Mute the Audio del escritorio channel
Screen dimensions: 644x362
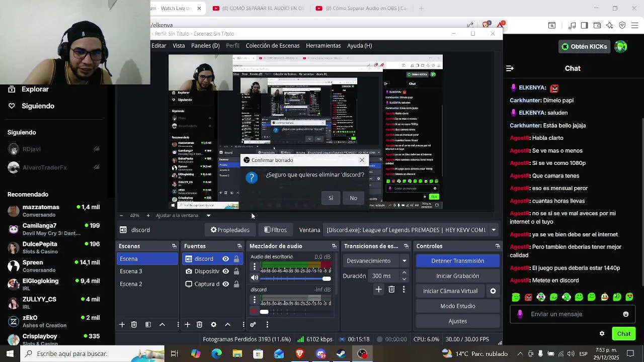click(255, 278)
